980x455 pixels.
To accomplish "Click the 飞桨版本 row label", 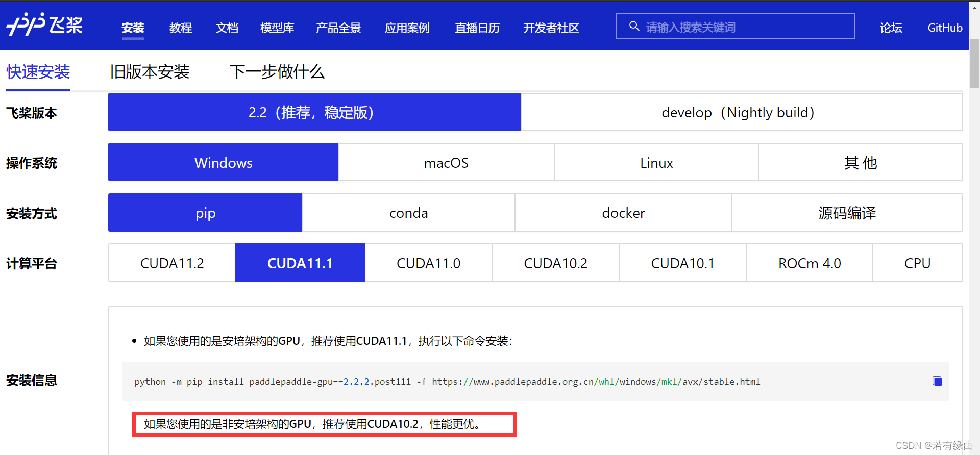I will point(32,113).
